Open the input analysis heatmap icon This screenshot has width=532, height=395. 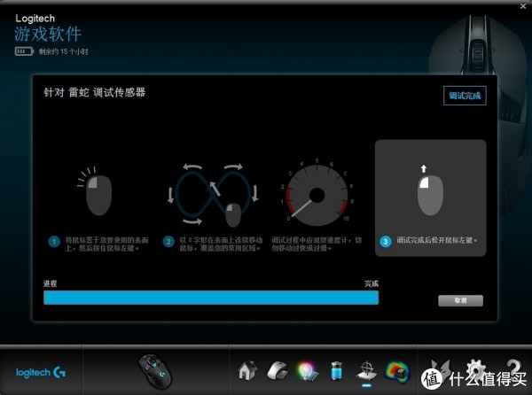point(397,372)
